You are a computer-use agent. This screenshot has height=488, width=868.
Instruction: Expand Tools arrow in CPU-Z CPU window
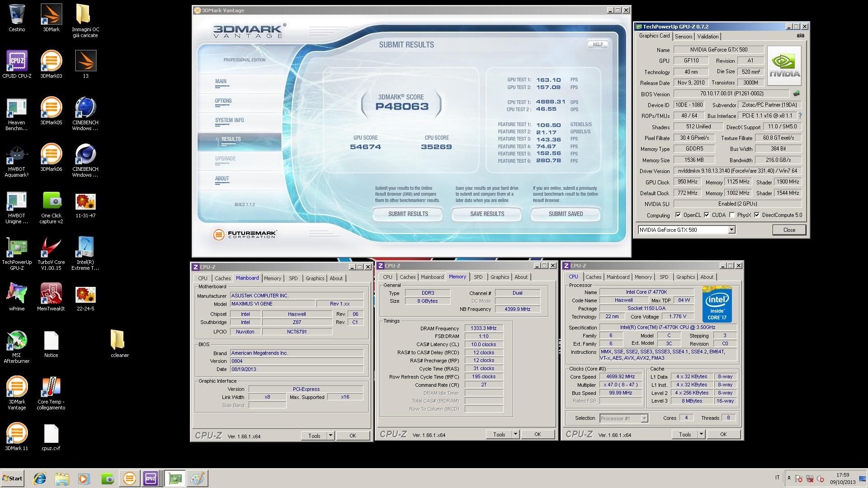click(701, 434)
